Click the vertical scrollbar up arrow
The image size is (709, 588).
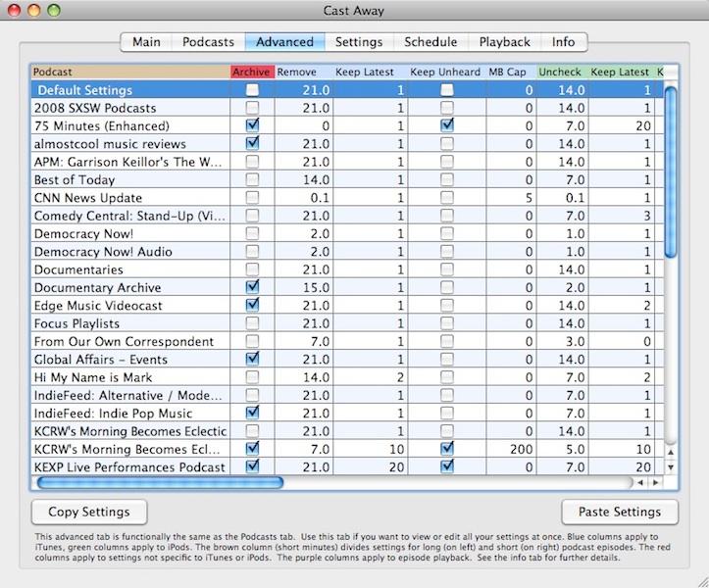(671, 453)
